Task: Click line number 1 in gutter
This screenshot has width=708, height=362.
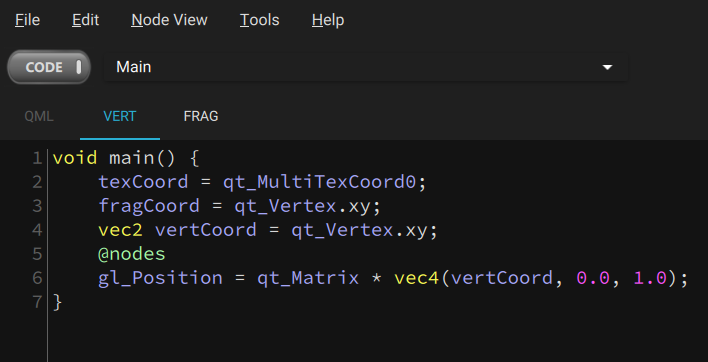Action: pos(37,158)
